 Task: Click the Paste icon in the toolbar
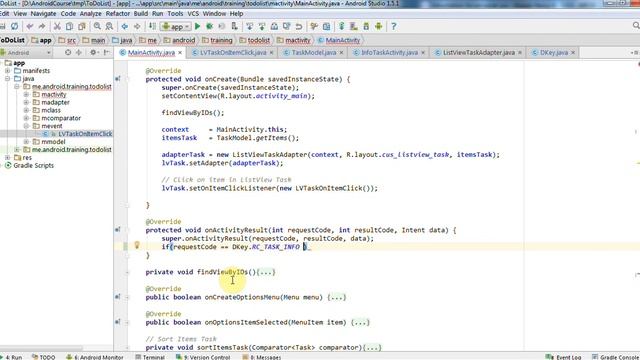pyautogui.click(x=82, y=27)
